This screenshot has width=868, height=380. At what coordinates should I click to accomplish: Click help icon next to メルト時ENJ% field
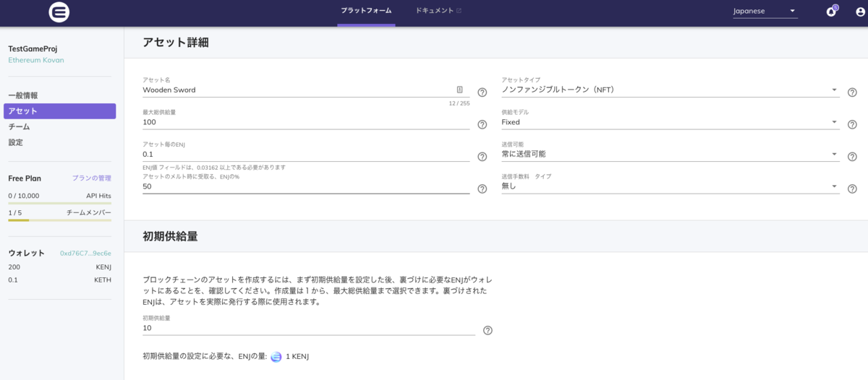click(x=482, y=189)
